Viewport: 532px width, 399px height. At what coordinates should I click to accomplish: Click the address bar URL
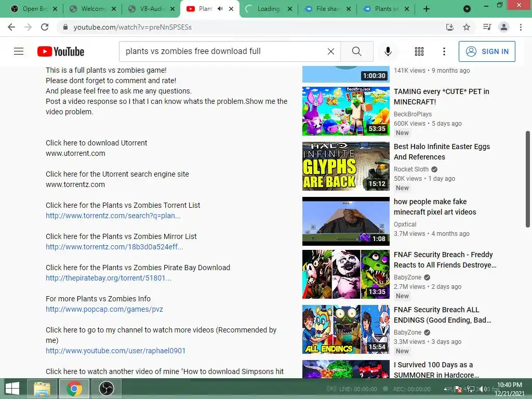[132, 27]
